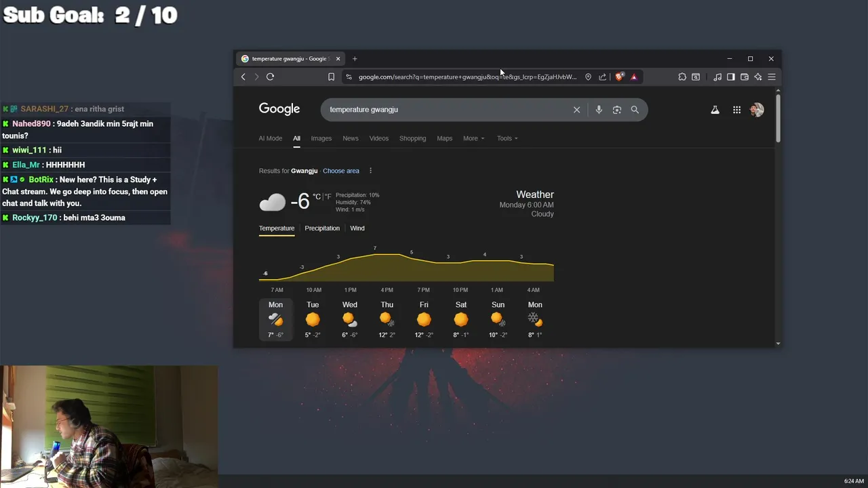This screenshot has height=488, width=868.
Task: Select the temperature gwangju browser tab
Action: [290, 59]
